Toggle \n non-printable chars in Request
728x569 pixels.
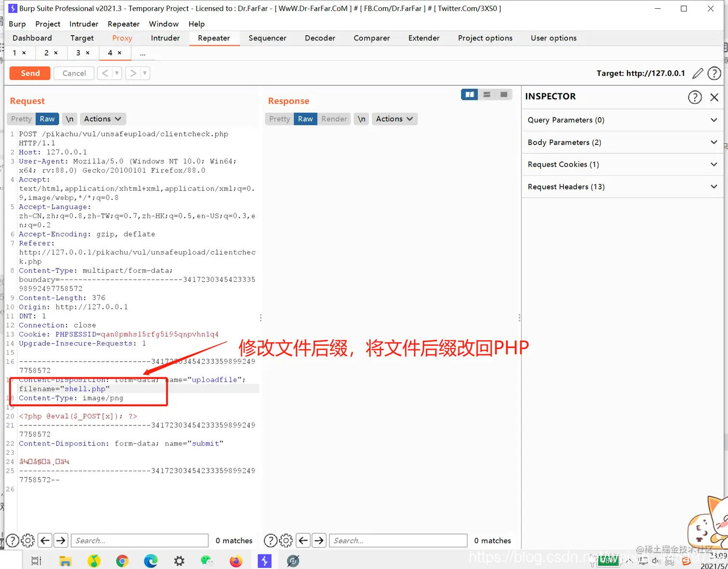pyautogui.click(x=70, y=119)
